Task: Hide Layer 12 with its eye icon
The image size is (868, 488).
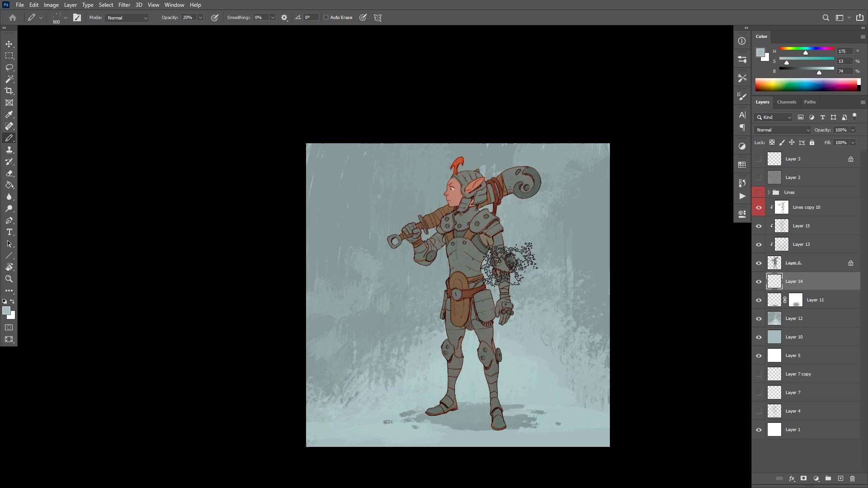Action: (x=759, y=319)
